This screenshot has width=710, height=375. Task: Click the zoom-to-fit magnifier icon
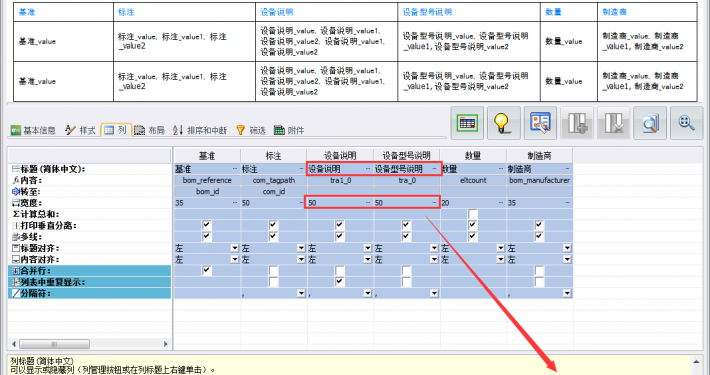(x=686, y=123)
